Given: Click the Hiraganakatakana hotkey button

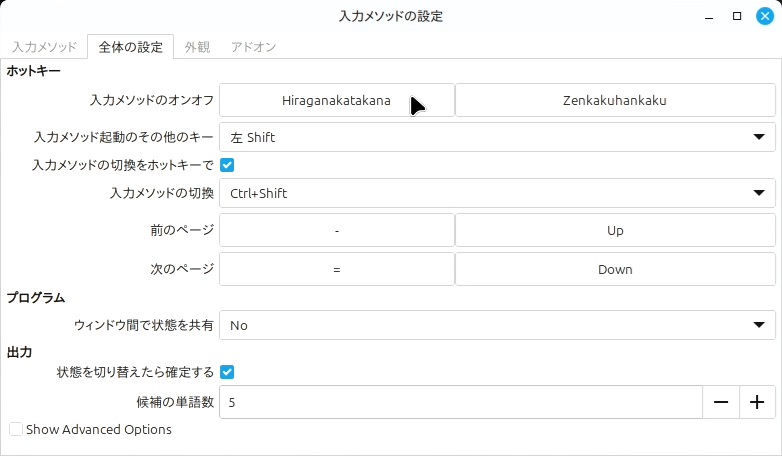Looking at the screenshot, I should point(336,100).
